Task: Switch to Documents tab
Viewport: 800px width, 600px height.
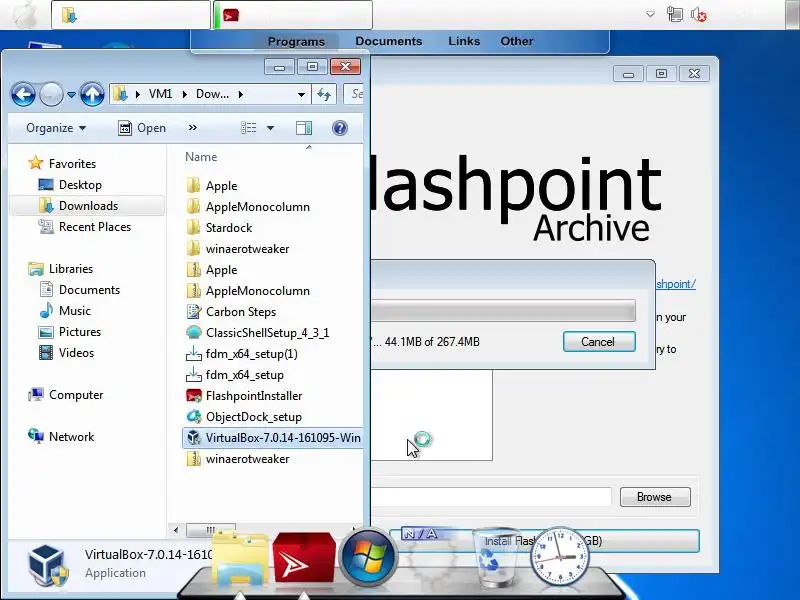Action: point(389,41)
